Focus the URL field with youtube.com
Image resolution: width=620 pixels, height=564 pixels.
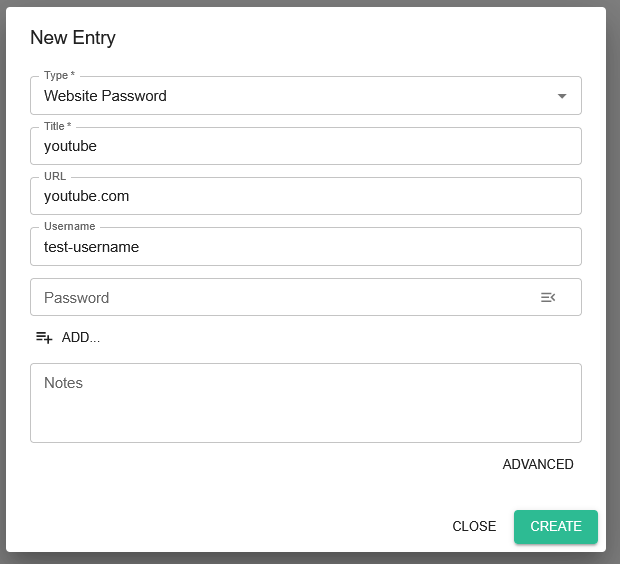pyautogui.click(x=306, y=196)
